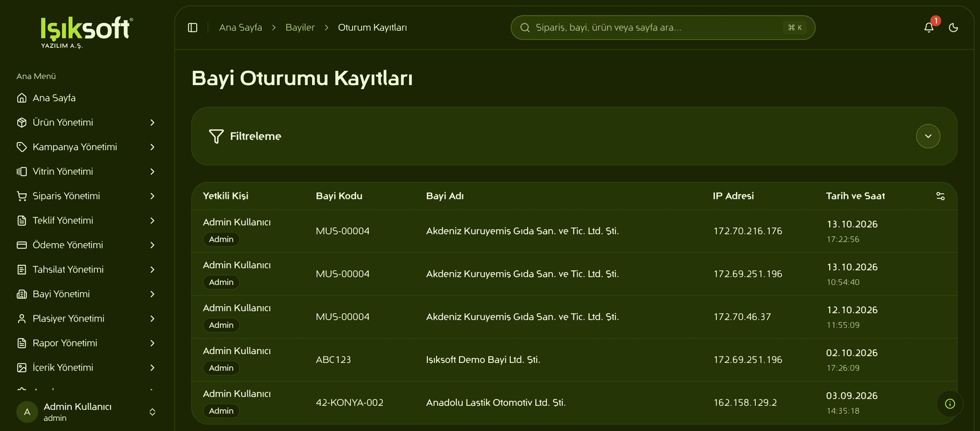Click the Ürün Yönetimi box icon
Viewport: 980px width, 431px height.
point(22,123)
